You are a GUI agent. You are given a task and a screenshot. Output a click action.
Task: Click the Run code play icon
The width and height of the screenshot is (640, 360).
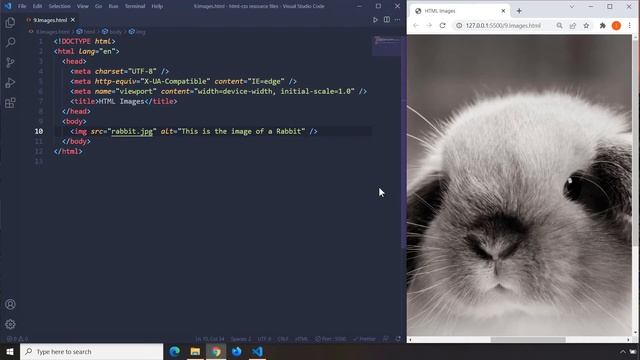tap(375, 20)
